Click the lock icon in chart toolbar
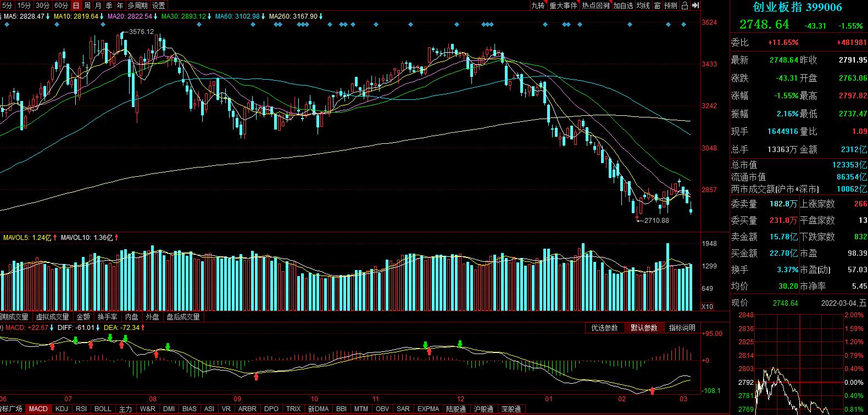 [x=685, y=5]
